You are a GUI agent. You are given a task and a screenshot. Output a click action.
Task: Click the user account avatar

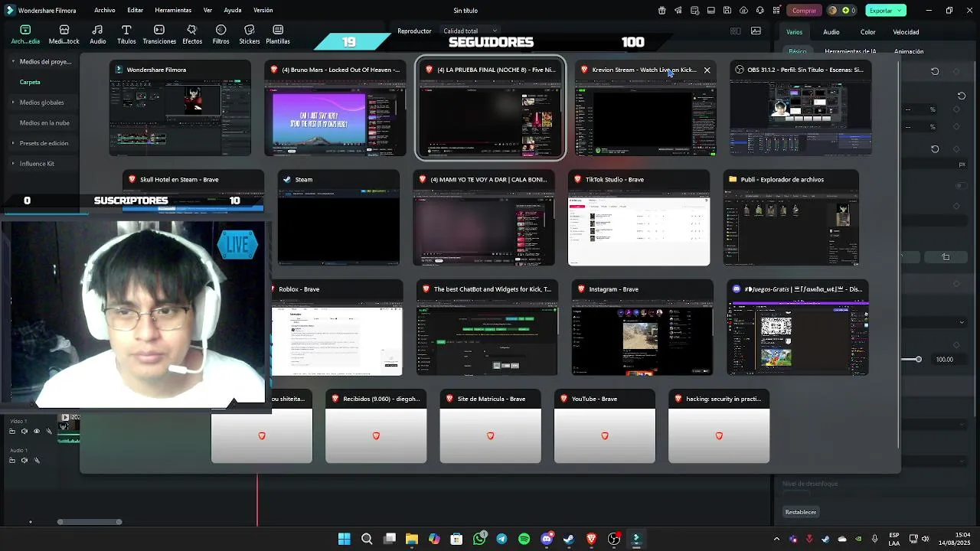click(833, 10)
